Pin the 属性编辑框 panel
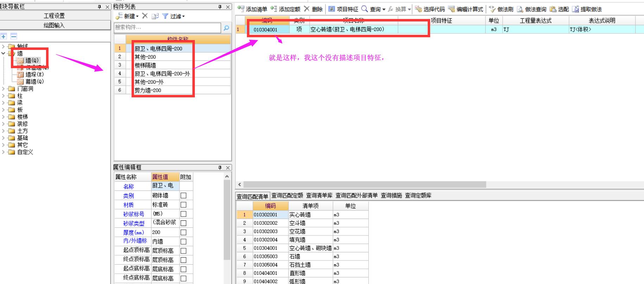 tap(220, 168)
